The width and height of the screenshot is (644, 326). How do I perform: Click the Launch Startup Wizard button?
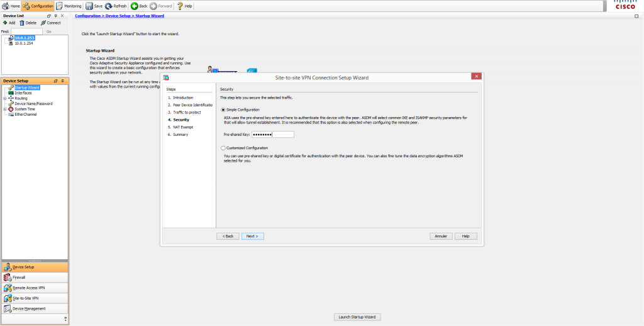[357, 317]
